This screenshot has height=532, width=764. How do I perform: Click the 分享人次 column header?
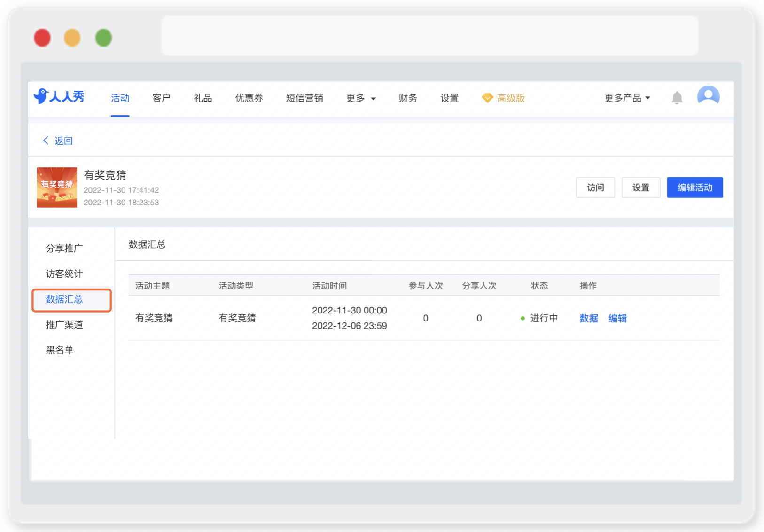click(479, 286)
